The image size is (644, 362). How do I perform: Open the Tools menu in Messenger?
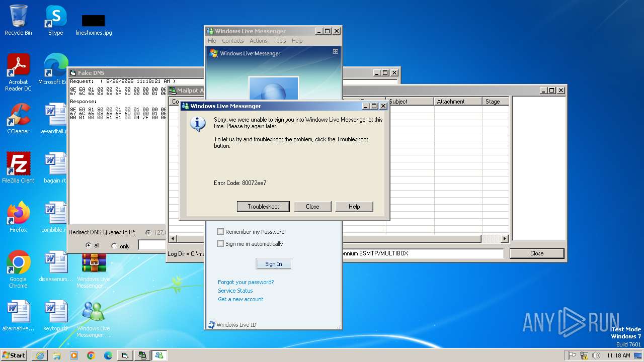pos(280,41)
